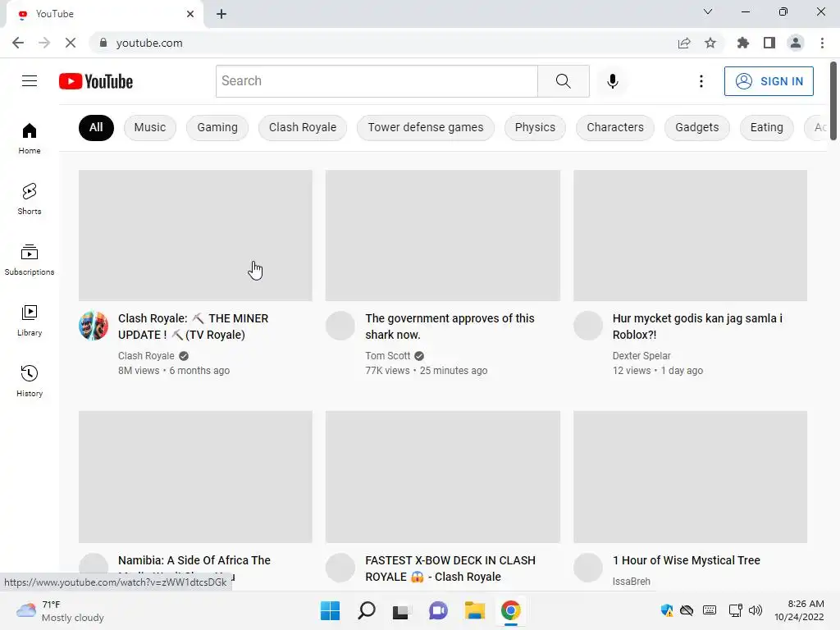Open thumbnail of THE MINER UPDATE video
Image resolution: width=840 pixels, height=630 pixels.
(195, 235)
